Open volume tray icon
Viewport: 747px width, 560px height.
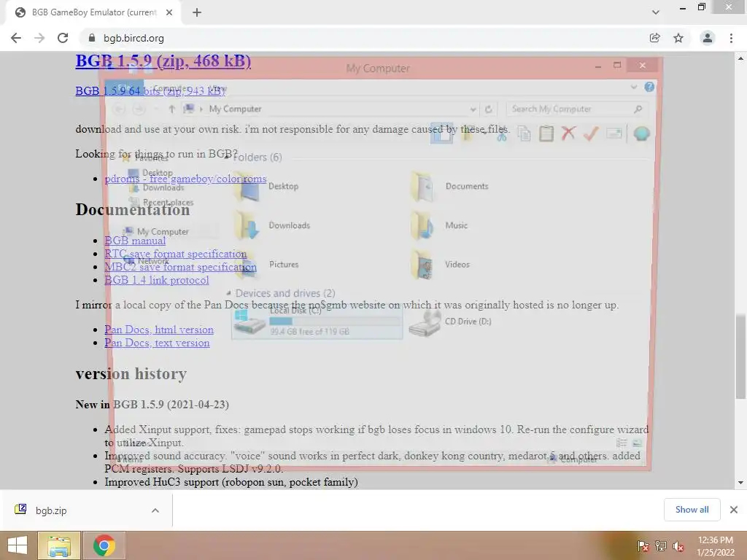pos(678,545)
